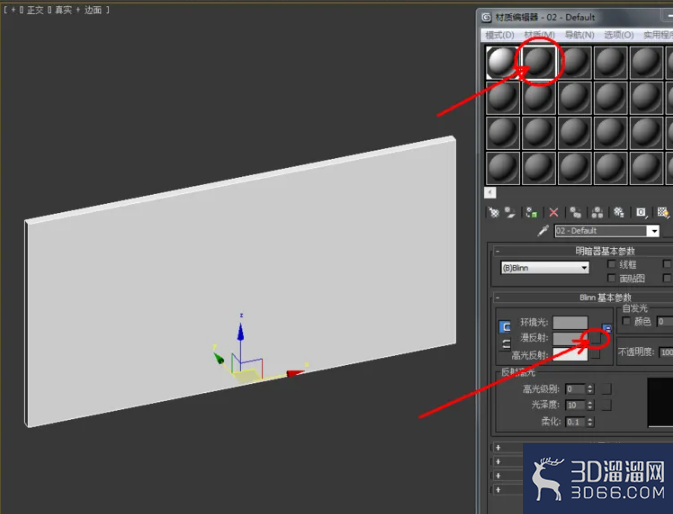This screenshot has height=514, width=673.
Task: Click the 高光反射 specular color swatch
Action: [x=570, y=355]
